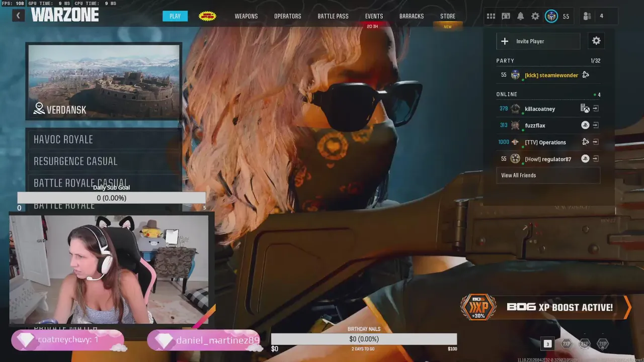Switch to the OPERATORS tab
The image size is (644, 362).
(x=288, y=16)
